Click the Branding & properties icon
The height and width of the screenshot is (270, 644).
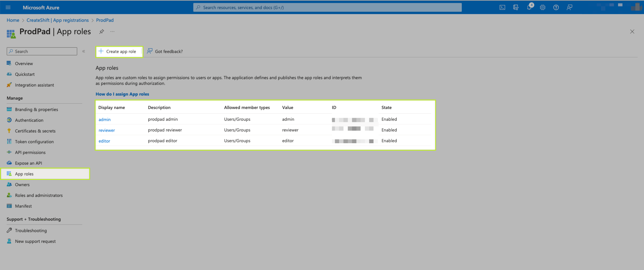[x=9, y=109]
